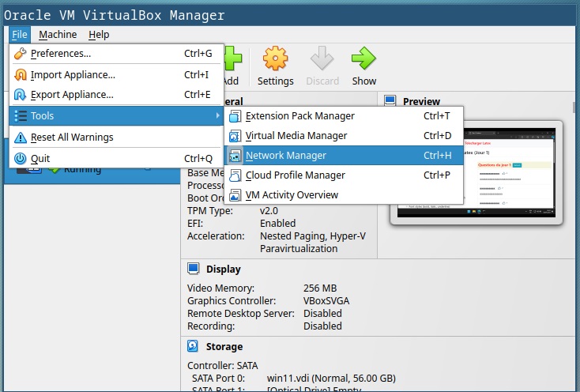Click the 'Recording:' label

click(211, 326)
